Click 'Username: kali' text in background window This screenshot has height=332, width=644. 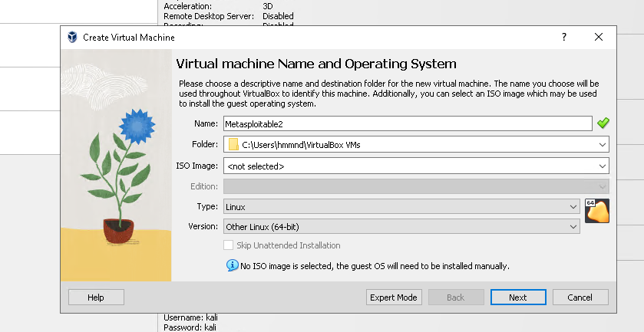click(190, 317)
